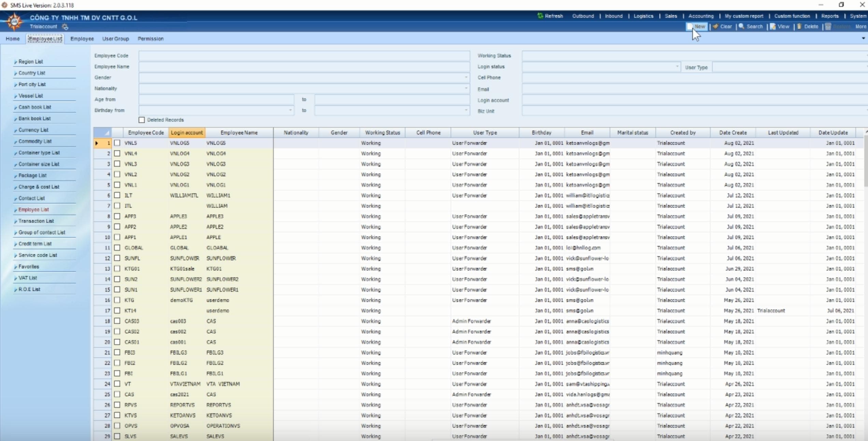Click the gear icon beside Trialaccount
The height and width of the screenshot is (441, 868).
click(x=65, y=27)
